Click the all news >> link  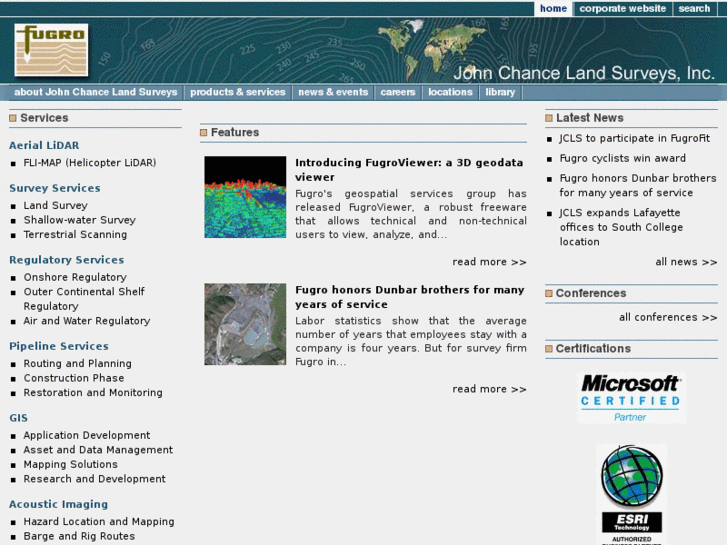coord(686,262)
